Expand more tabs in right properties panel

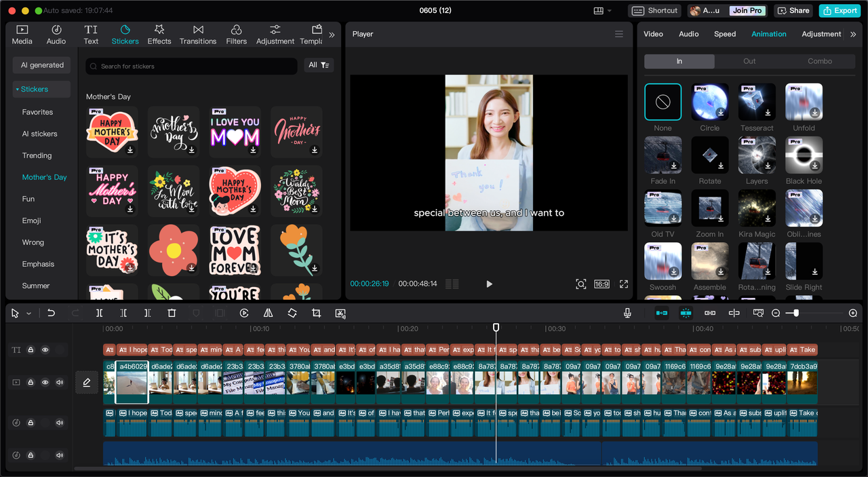coord(853,34)
